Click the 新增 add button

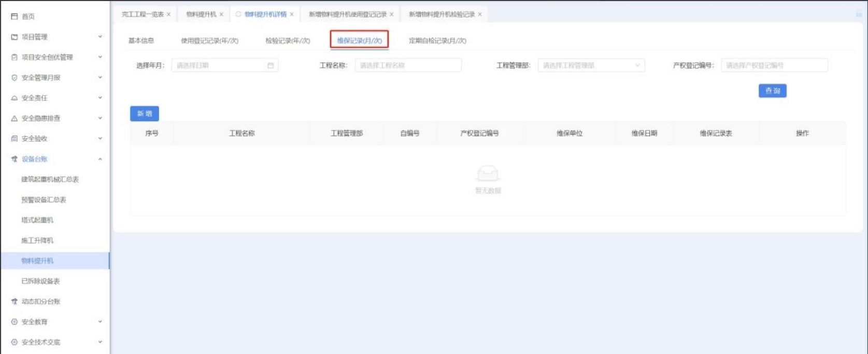click(145, 114)
